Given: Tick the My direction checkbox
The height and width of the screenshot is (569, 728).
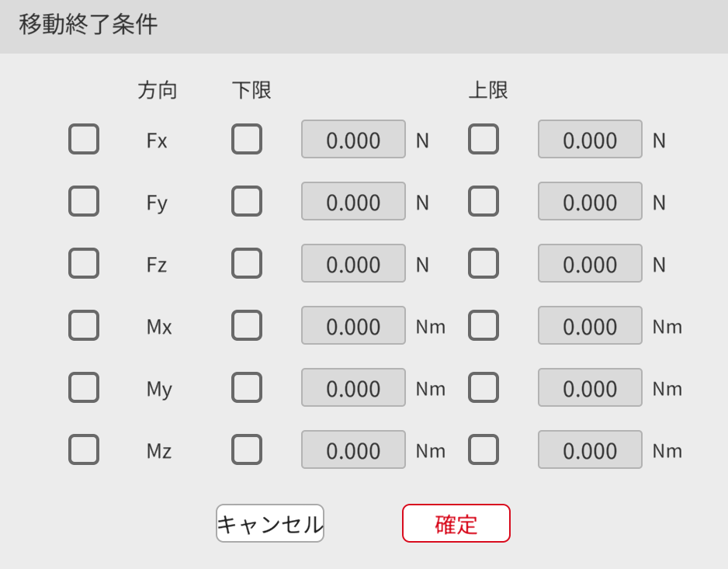Looking at the screenshot, I should point(84,388).
